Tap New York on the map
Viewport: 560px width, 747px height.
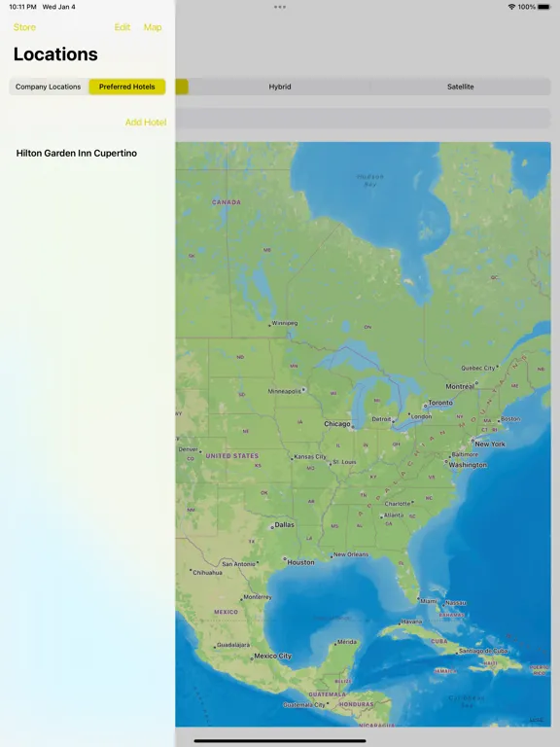tap(490, 444)
